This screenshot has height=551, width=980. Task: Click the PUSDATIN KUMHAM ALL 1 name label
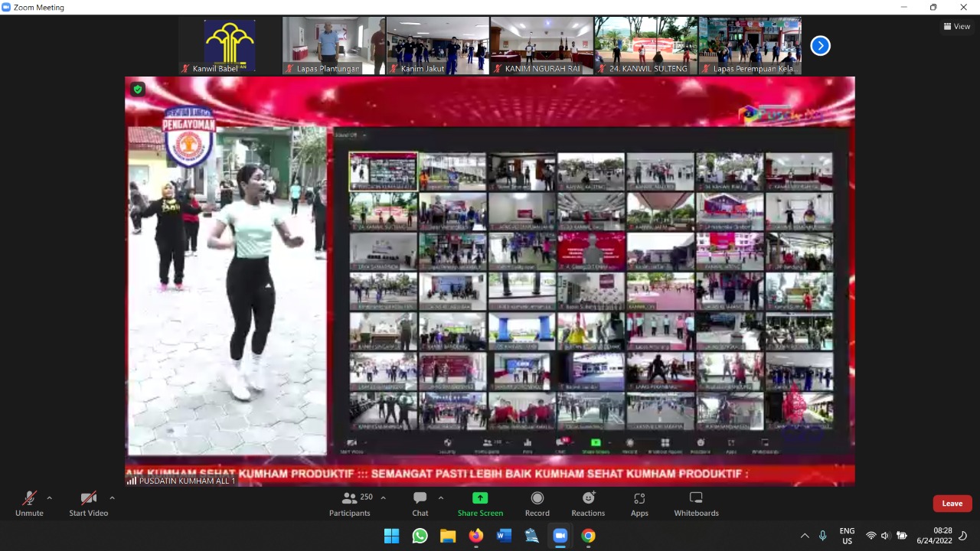coord(181,481)
